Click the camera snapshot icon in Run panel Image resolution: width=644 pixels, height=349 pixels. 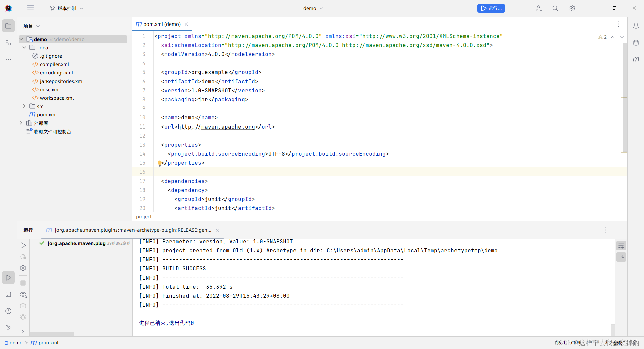(23, 306)
